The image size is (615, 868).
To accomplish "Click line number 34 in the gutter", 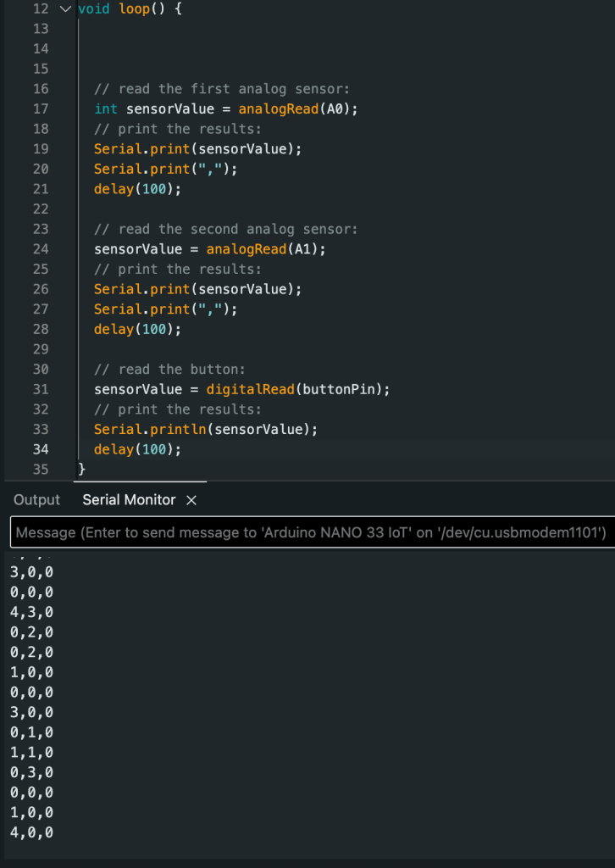I will tap(40, 449).
